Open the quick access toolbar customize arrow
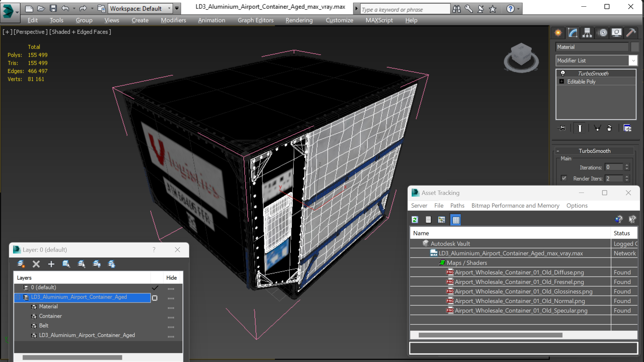Viewport: 644px width, 362px height. [x=177, y=8]
